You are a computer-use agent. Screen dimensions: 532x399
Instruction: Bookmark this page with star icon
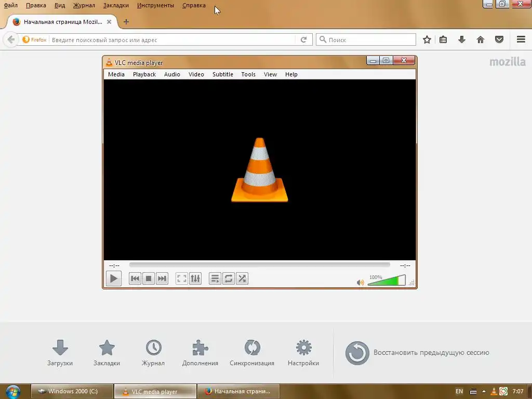click(x=427, y=39)
